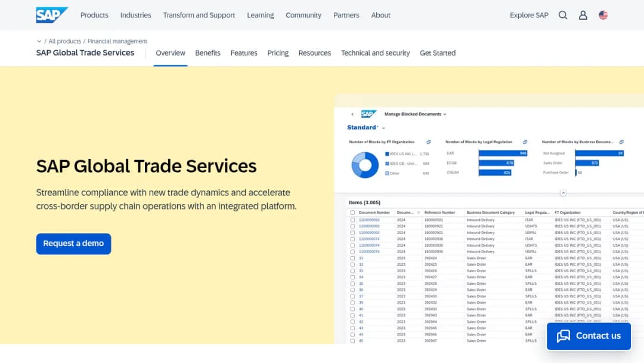Open the site search magnifier
Image resolution: width=644 pixels, height=363 pixels.
563,15
